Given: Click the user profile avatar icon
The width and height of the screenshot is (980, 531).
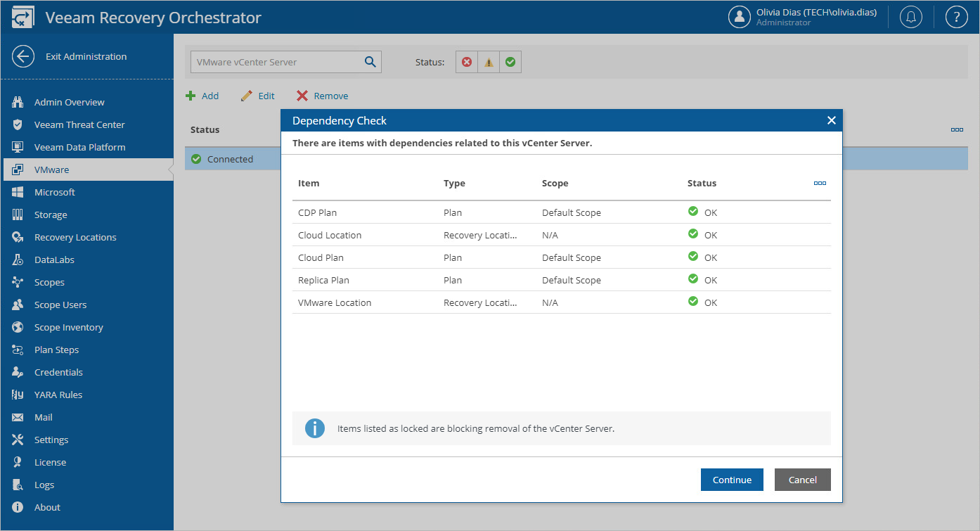Looking at the screenshot, I should tap(740, 17).
